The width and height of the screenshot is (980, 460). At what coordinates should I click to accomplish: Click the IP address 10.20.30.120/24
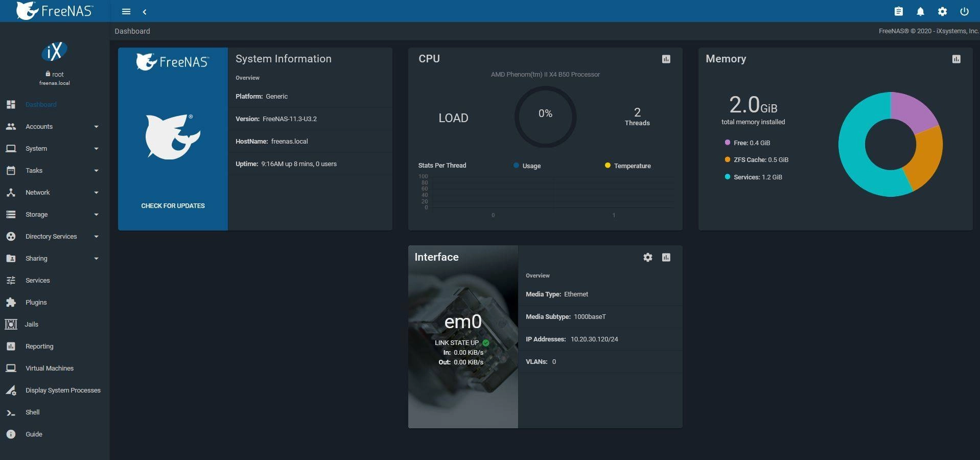(x=594, y=339)
